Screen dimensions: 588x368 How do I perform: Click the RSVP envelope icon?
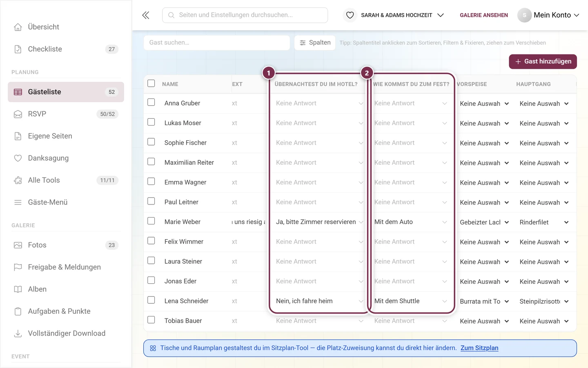18,114
